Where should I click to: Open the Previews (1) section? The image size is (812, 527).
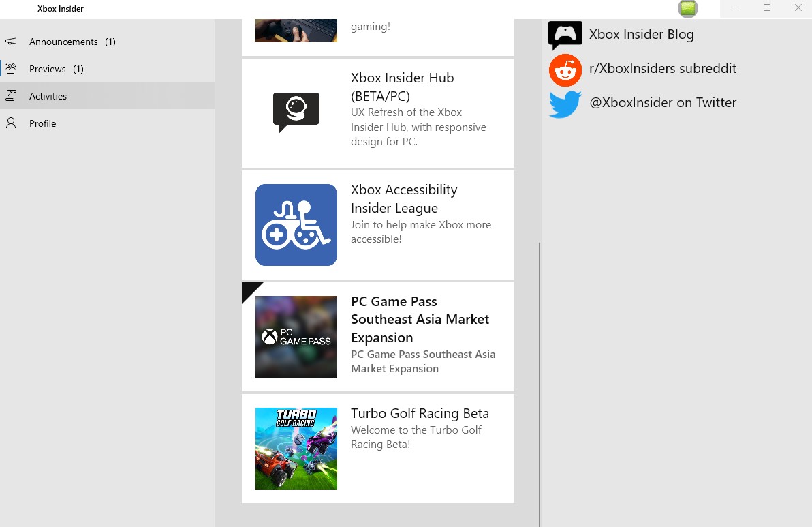point(107,69)
